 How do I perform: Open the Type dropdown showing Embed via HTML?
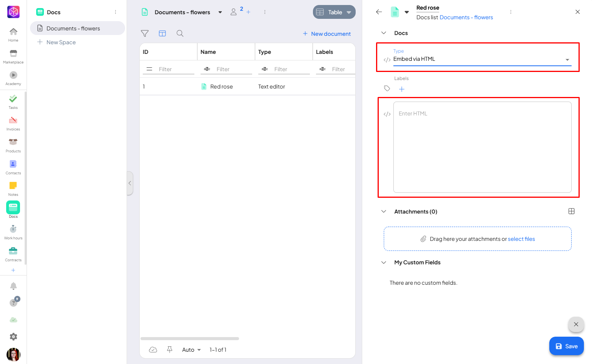tap(481, 59)
